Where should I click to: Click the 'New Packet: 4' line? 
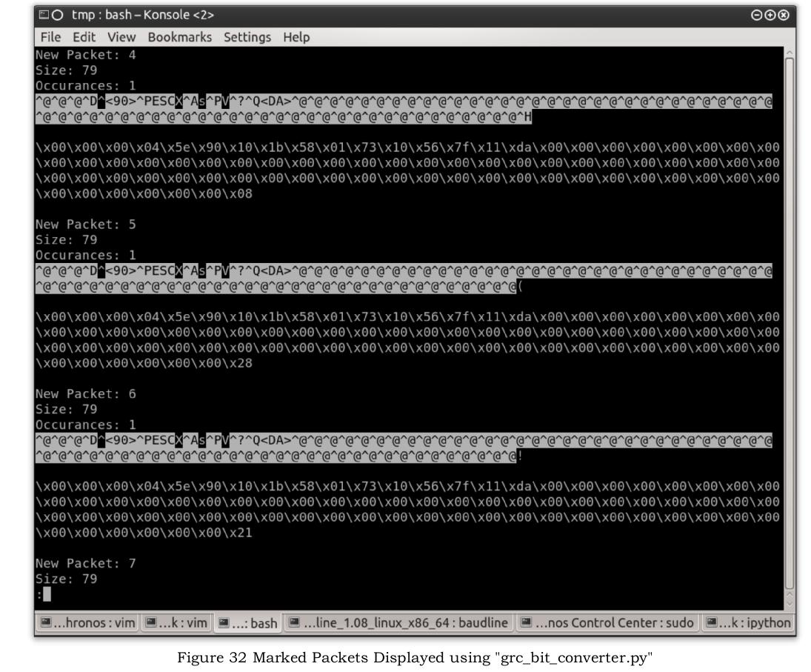click(86, 55)
